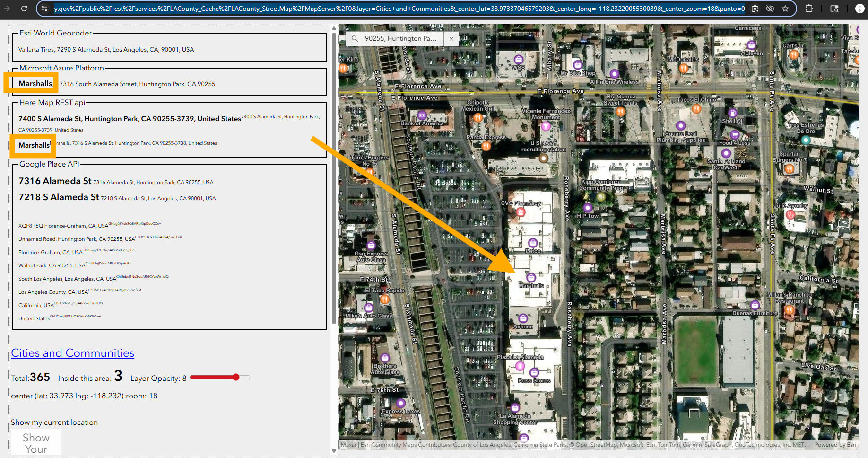The image size is (868, 458).
Task: Click the H P Tow map pin
Action: point(588,207)
